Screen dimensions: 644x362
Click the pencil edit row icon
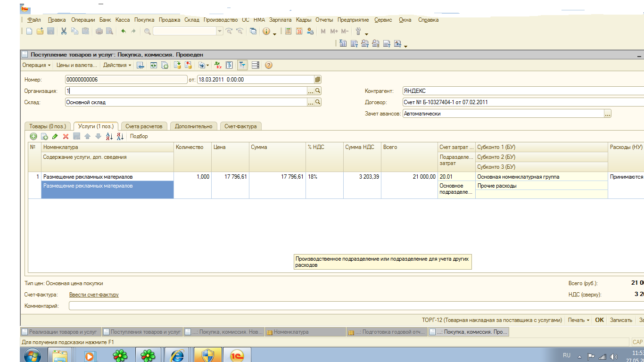pos(55,136)
